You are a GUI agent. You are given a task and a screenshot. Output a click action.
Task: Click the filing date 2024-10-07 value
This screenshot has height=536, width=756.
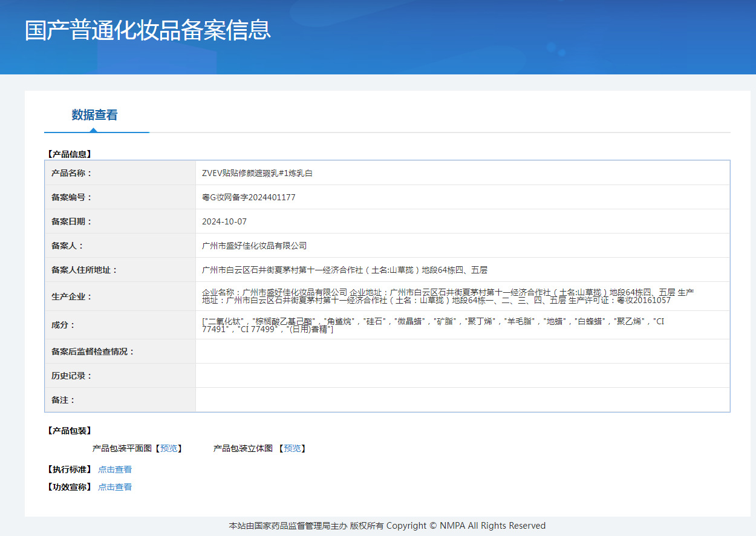pos(224,221)
